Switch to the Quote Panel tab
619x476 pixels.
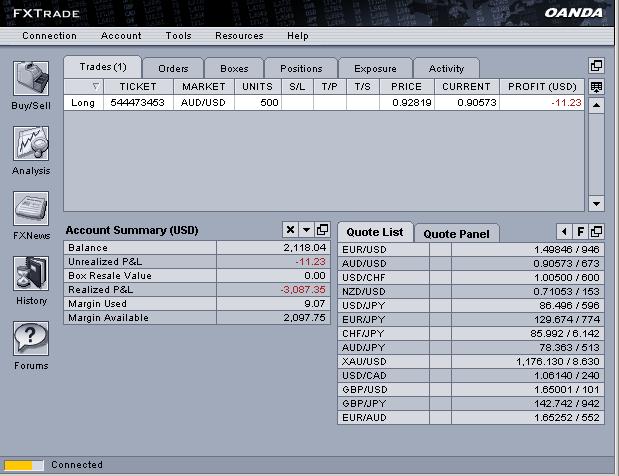(x=456, y=234)
